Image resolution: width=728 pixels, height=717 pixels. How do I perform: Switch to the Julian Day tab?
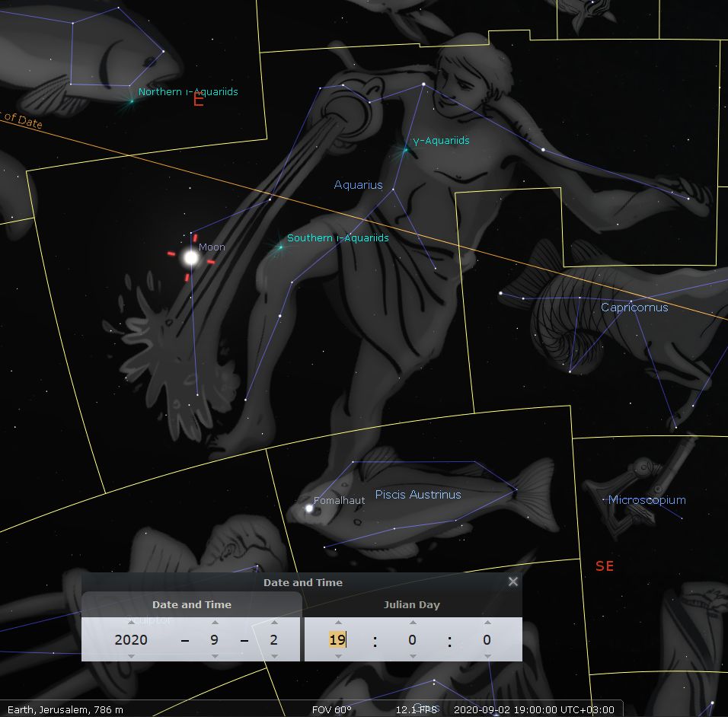(412, 604)
